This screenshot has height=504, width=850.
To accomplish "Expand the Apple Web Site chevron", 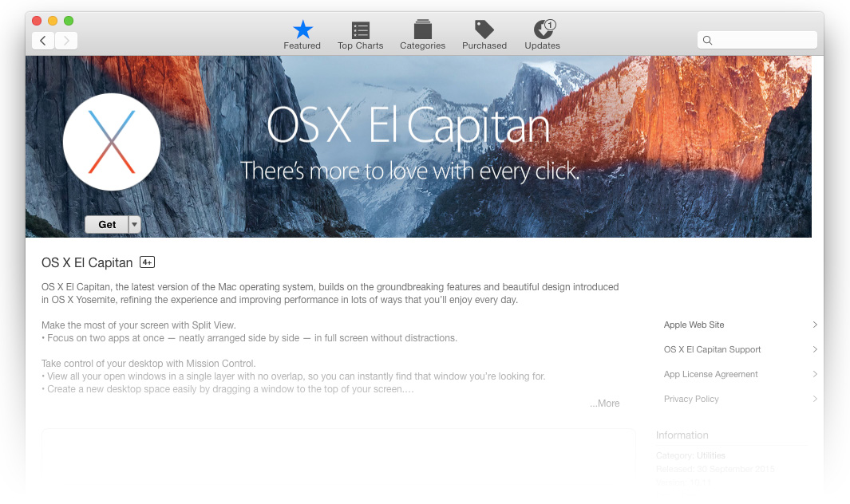I will 815,325.
